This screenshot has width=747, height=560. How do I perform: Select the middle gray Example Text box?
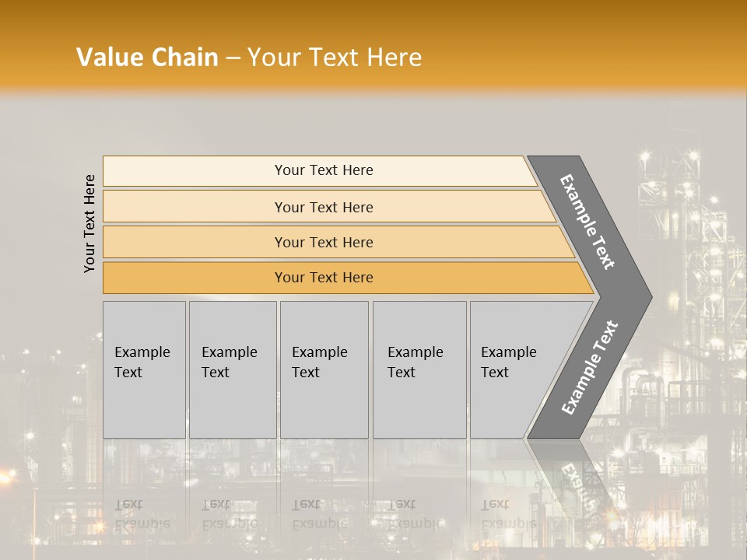pyautogui.click(x=324, y=369)
